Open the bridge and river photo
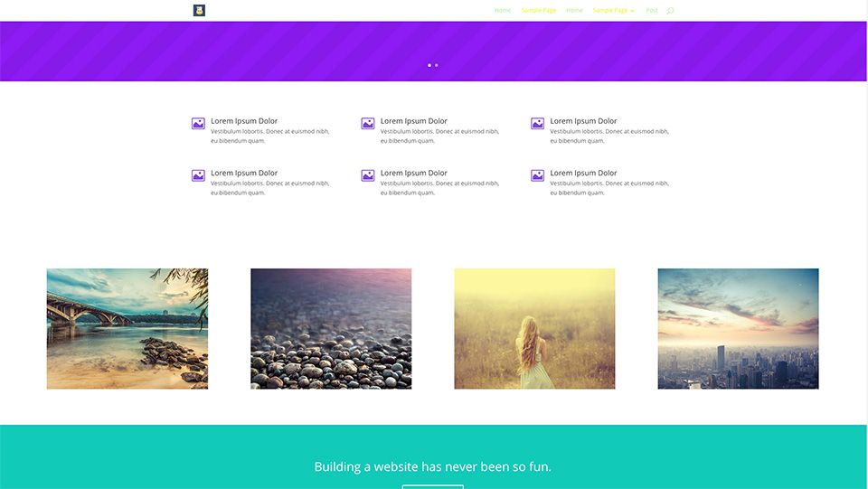This screenshot has height=489, width=868. (x=127, y=329)
